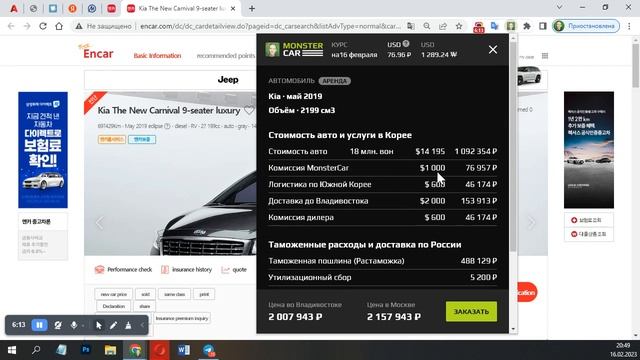Click the USD rate help question mark

(406, 44)
